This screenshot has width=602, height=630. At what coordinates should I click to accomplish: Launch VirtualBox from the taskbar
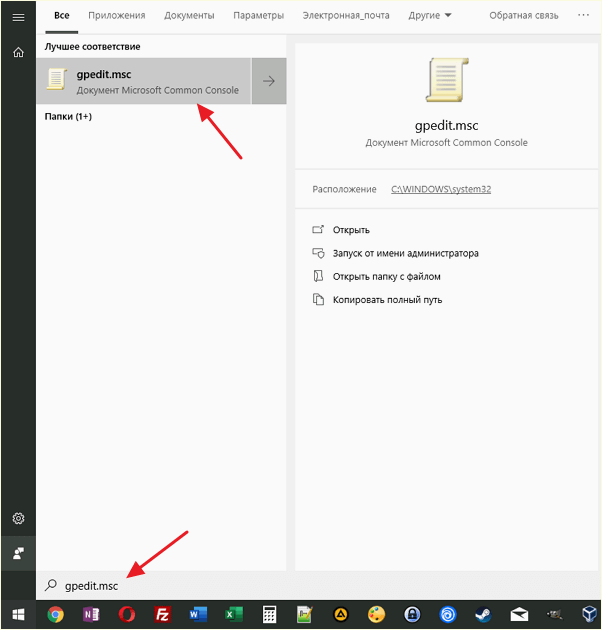pyautogui.click(x=590, y=615)
